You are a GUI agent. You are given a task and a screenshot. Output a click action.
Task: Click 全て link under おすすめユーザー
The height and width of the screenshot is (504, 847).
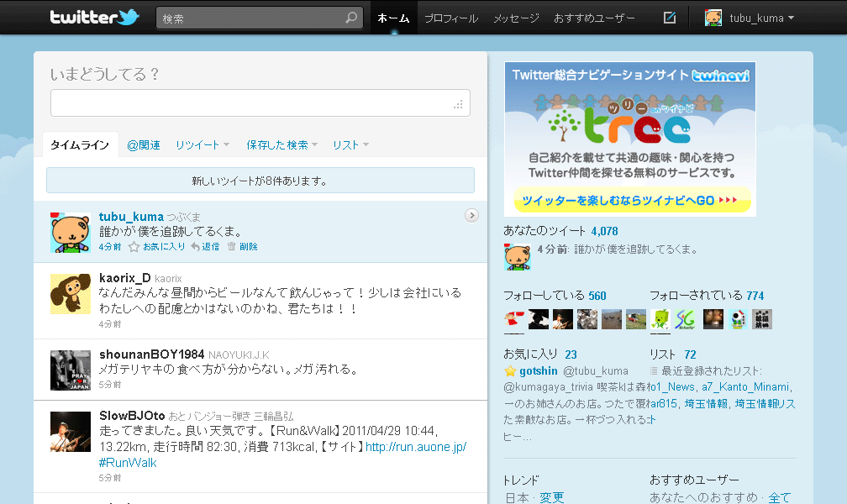(x=780, y=497)
